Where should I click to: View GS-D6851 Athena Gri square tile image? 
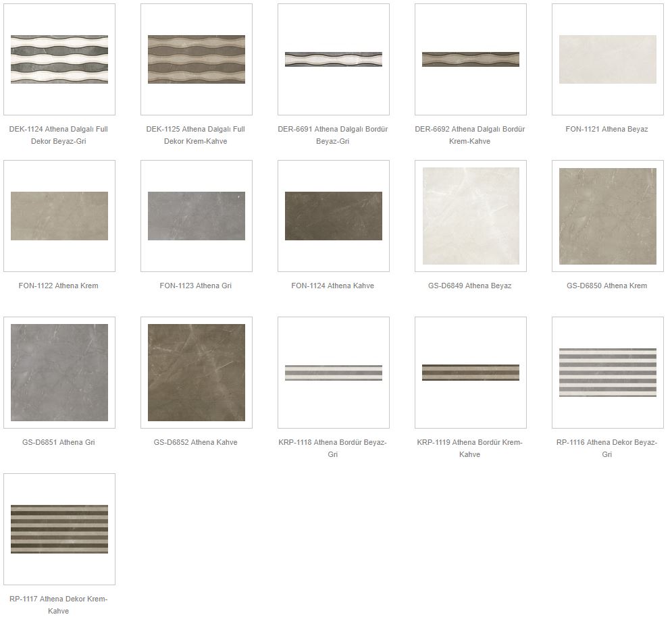point(59,373)
